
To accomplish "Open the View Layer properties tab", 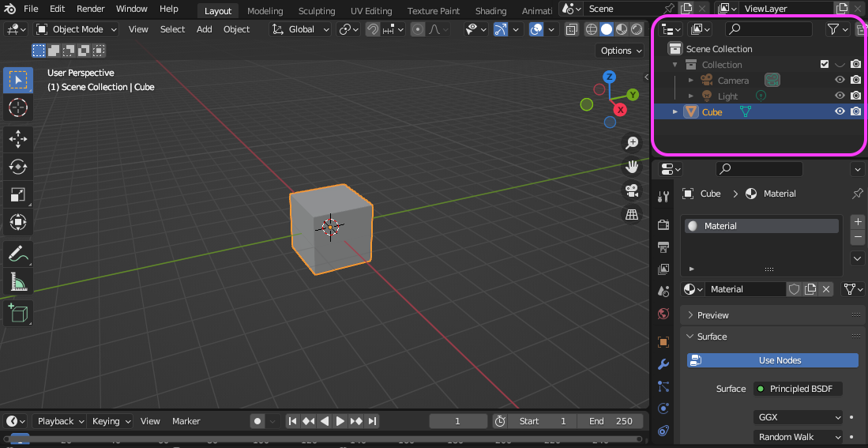I will [663, 269].
